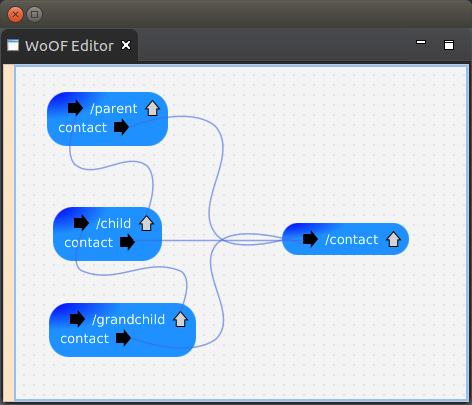Select the /child label text
The width and height of the screenshot is (472, 405).
[113, 223]
